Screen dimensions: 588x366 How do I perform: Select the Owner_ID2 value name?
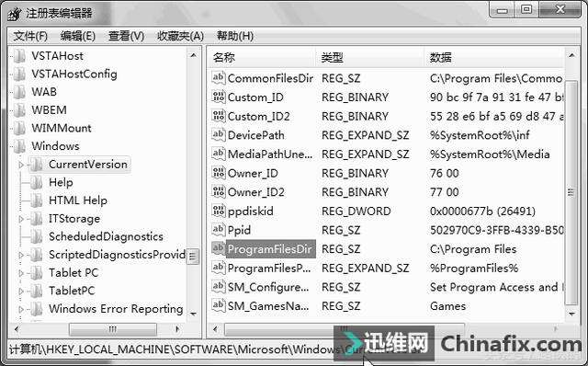point(256,192)
